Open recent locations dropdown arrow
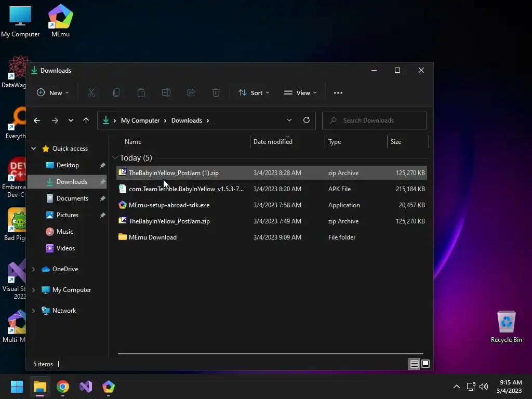 (x=71, y=121)
